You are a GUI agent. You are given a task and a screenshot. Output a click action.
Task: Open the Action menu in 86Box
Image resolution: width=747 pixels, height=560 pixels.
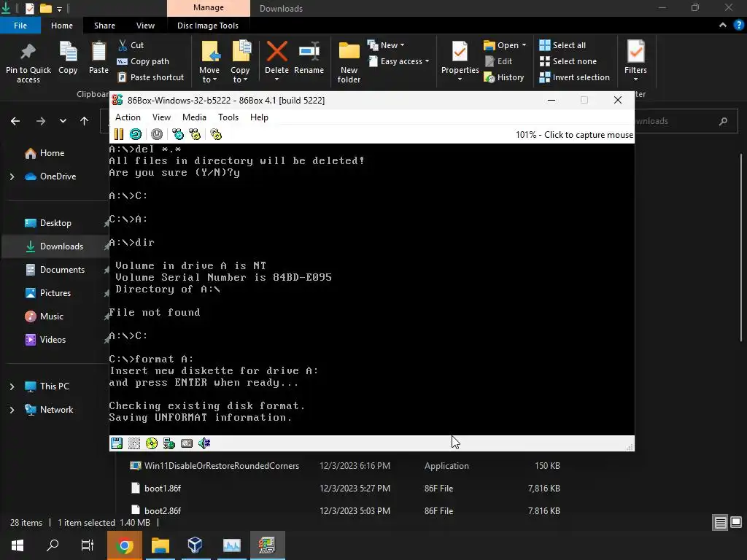point(128,117)
